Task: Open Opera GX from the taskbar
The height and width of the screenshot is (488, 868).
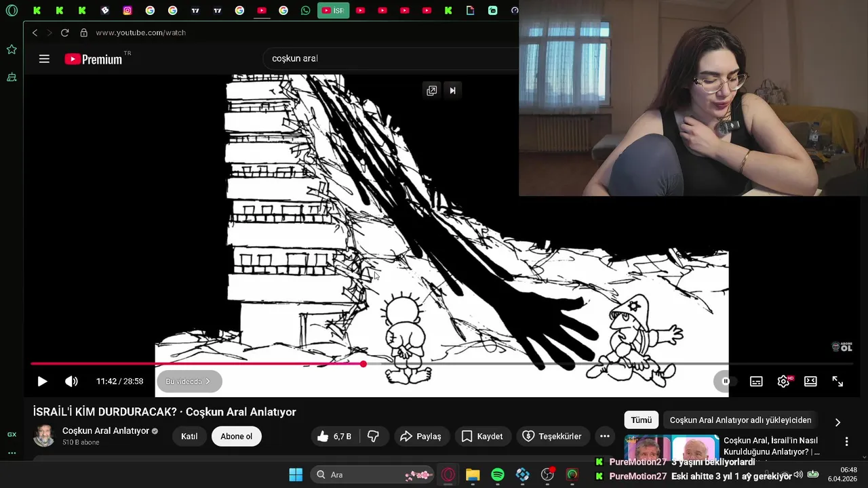Action: 448,474
